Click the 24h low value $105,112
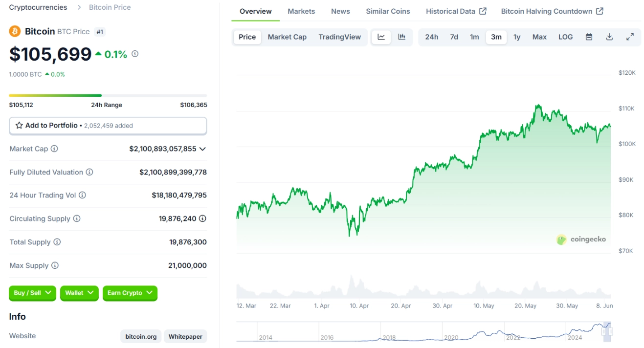Image resolution: width=644 pixels, height=348 pixels. click(x=21, y=105)
